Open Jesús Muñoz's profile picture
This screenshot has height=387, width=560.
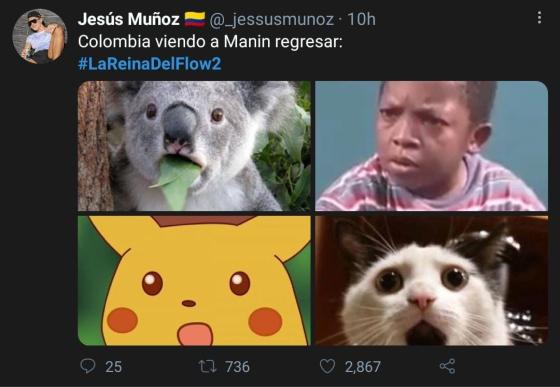tap(39, 36)
